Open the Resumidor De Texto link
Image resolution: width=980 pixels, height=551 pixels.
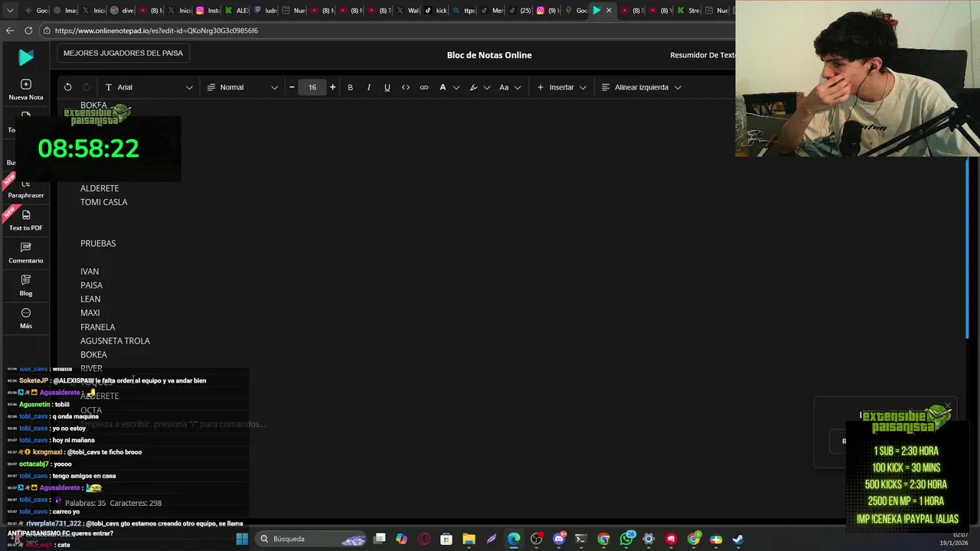click(702, 55)
